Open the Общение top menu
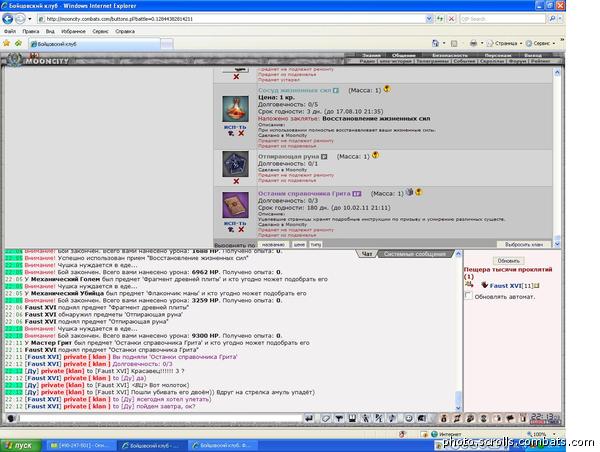The width and height of the screenshot is (600, 452). pyautogui.click(x=403, y=55)
